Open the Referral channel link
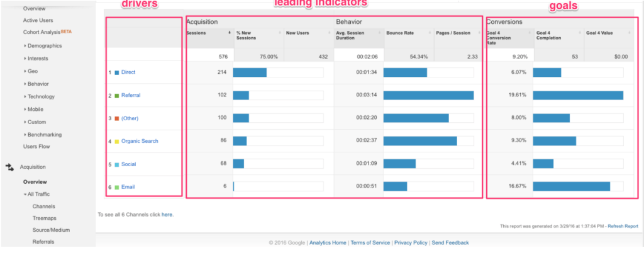Viewport: 644px width, 255px height. point(131,95)
